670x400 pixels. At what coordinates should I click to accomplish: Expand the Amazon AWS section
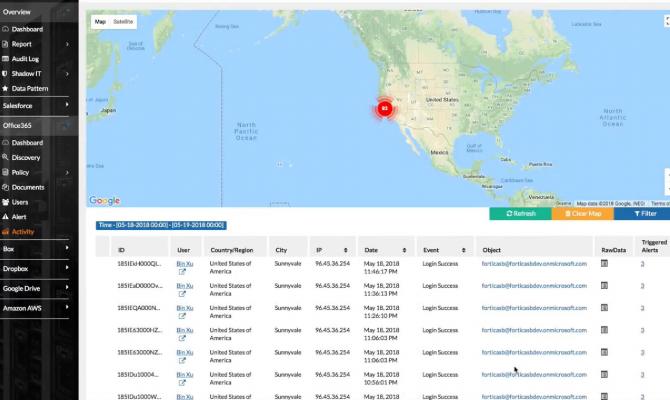pos(67,307)
